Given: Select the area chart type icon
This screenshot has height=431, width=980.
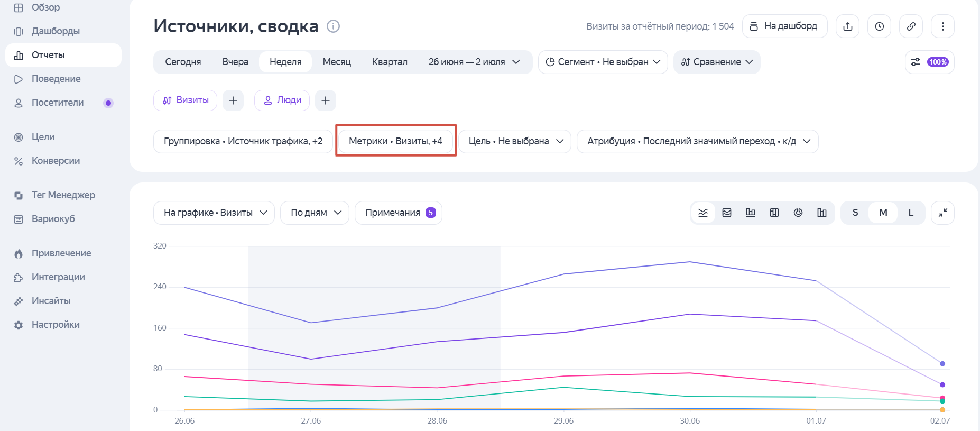Looking at the screenshot, I should pos(727,213).
